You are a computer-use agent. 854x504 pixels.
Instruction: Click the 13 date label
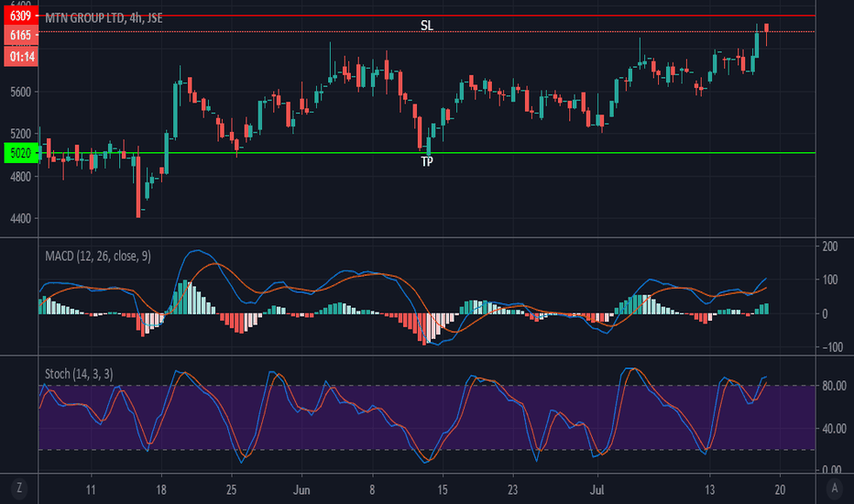(x=709, y=490)
